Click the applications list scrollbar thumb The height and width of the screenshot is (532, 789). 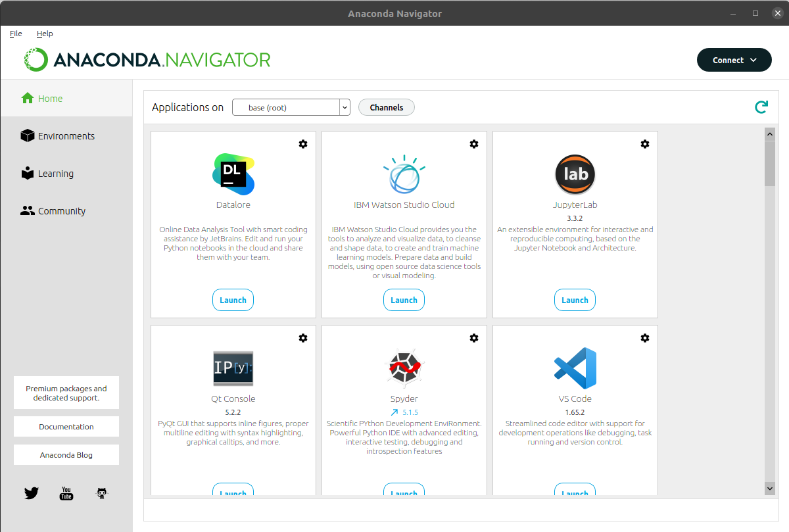coord(770,163)
